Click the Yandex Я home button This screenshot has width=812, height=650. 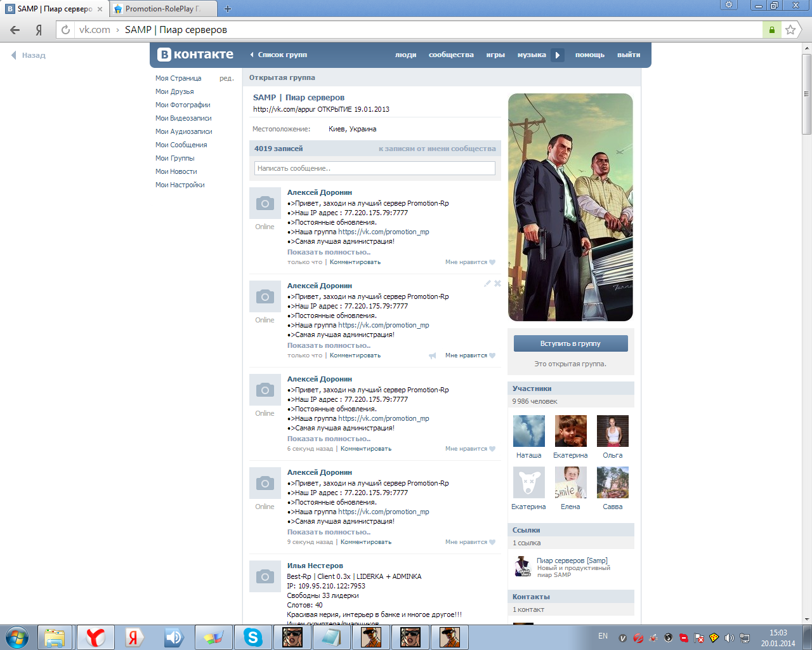tap(39, 30)
